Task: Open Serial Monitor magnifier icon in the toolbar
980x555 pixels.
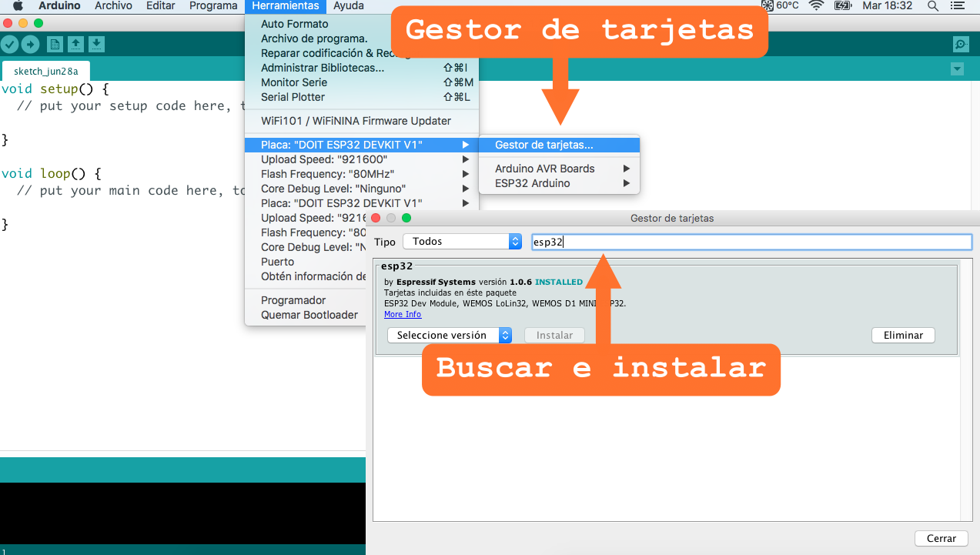Action: (x=960, y=45)
